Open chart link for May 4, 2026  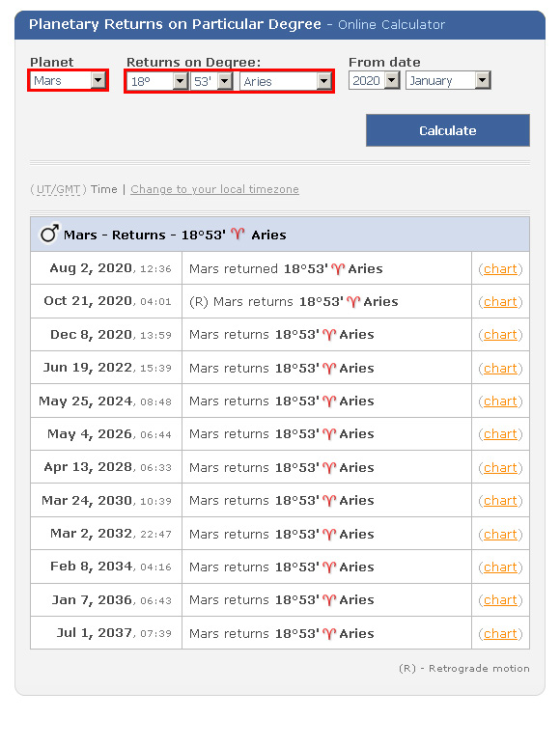[x=500, y=434]
